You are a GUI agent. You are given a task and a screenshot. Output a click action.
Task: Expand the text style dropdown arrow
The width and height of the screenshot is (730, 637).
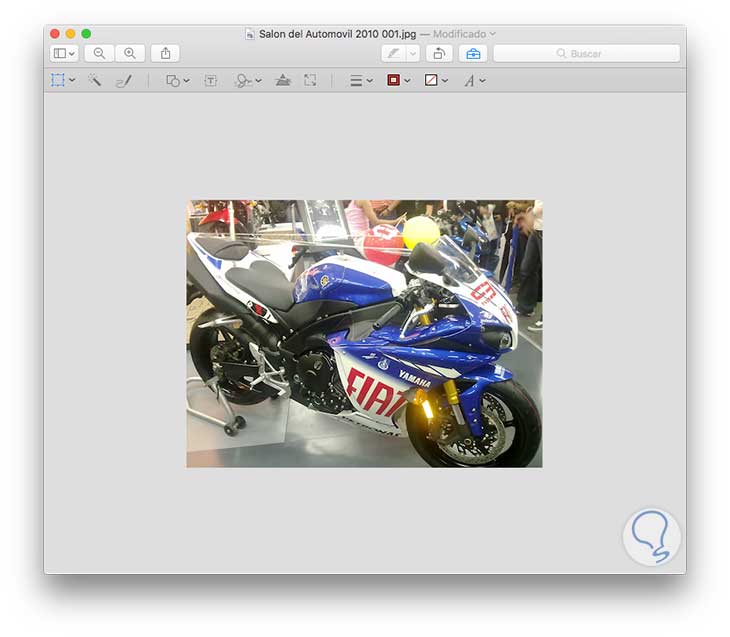(483, 81)
